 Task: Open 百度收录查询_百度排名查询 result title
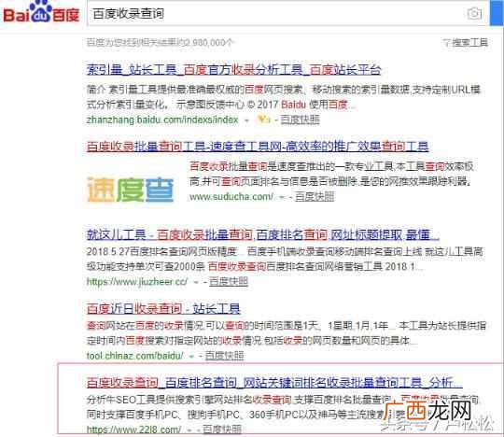[274, 383]
